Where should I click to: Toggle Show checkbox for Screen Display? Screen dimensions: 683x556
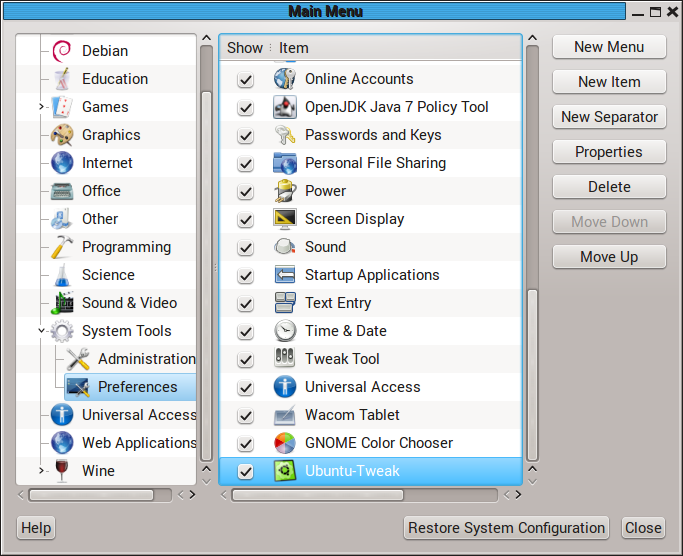click(x=246, y=220)
